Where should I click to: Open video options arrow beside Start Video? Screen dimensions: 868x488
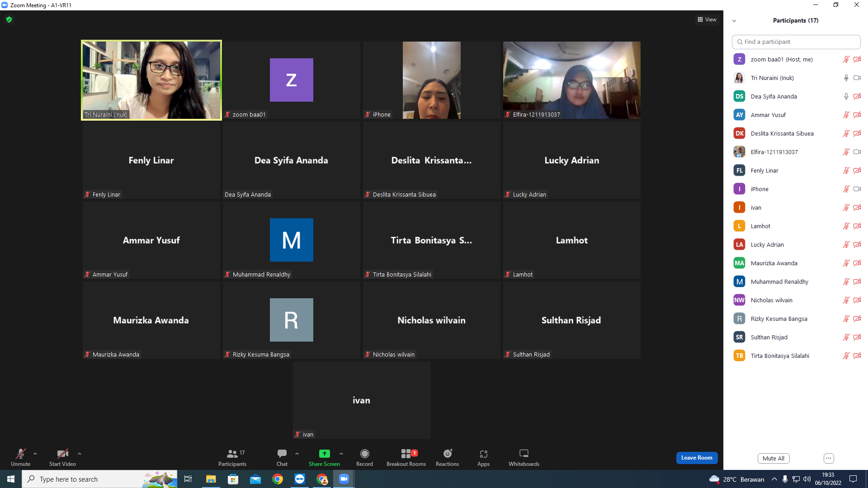click(x=80, y=454)
